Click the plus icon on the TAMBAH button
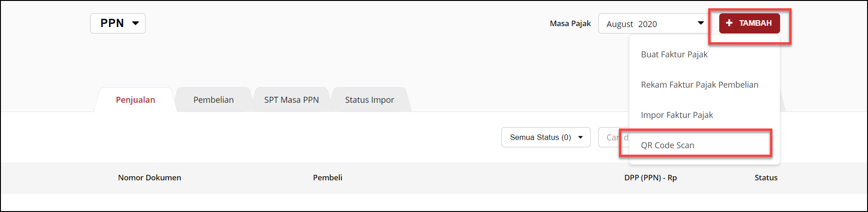Image resolution: width=868 pixels, height=212 pixels. tap(729, 23)
